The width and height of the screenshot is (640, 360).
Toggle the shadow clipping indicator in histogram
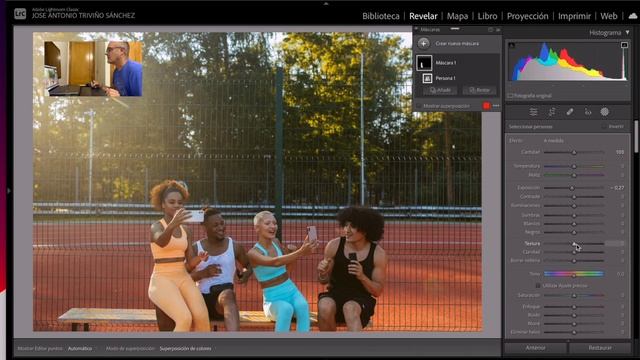511,45
